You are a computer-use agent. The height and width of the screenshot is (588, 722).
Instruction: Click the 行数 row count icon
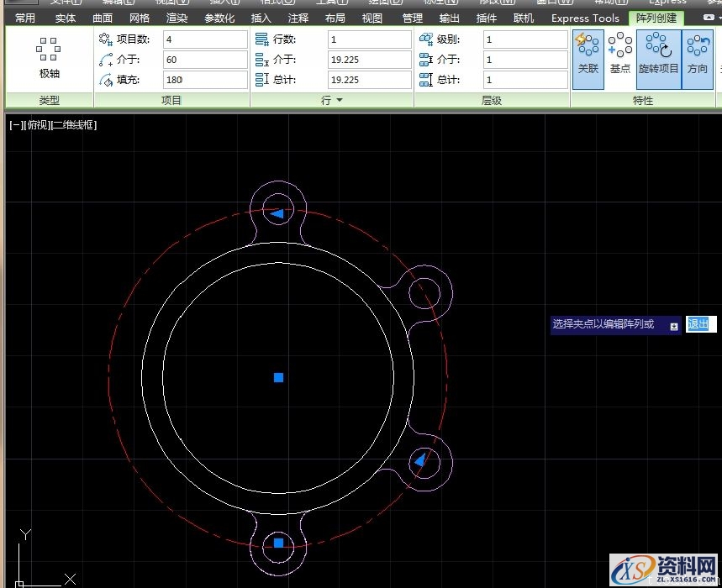[261, 39]
